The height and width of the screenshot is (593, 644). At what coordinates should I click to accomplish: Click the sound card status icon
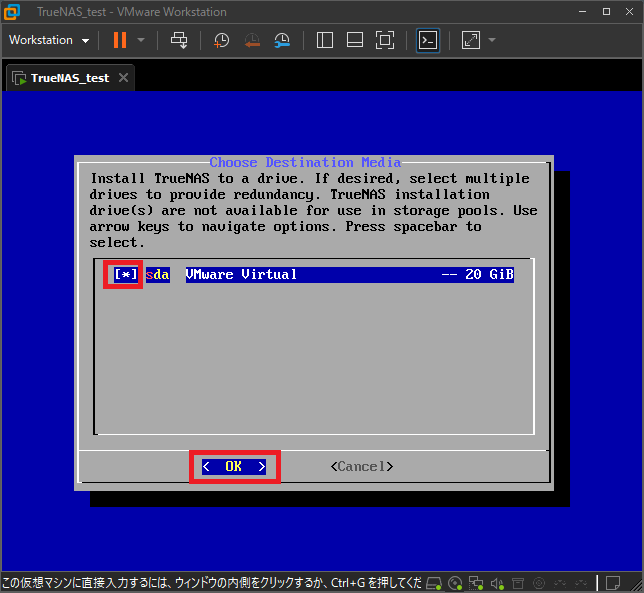point(497,583)
